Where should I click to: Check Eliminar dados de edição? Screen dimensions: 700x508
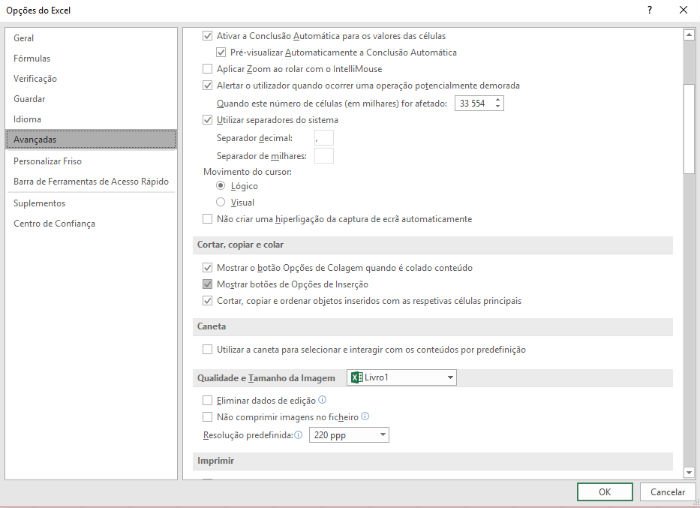(207, 400)
